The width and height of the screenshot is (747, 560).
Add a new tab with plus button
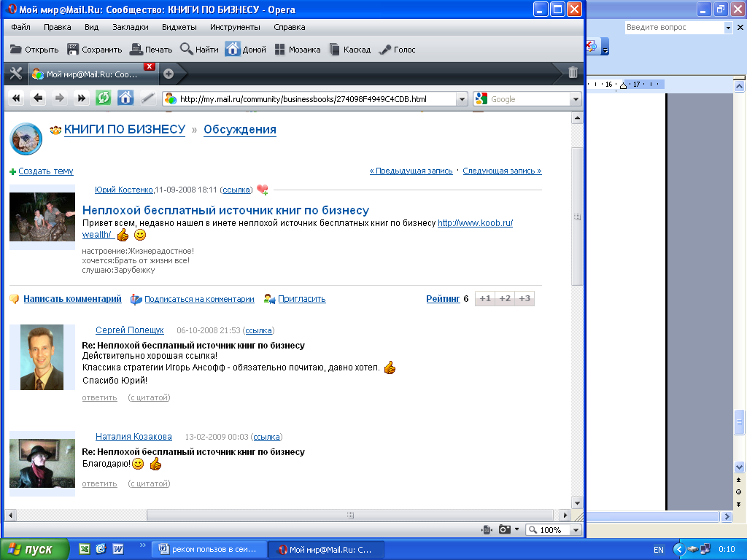pyautogui.click(x=169, y=74)
